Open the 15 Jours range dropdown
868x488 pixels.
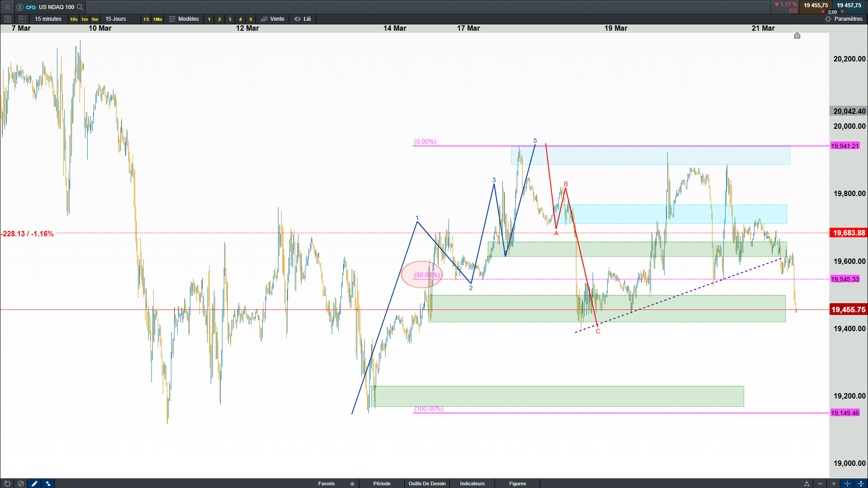pyautogui.click(x=116, y=19)
